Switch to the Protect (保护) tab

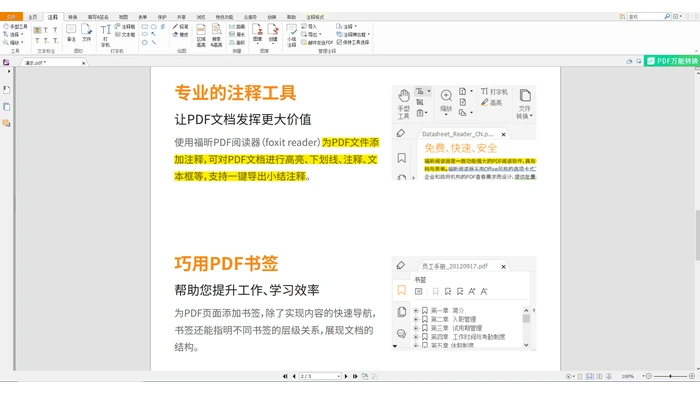(x=162, y=17)
